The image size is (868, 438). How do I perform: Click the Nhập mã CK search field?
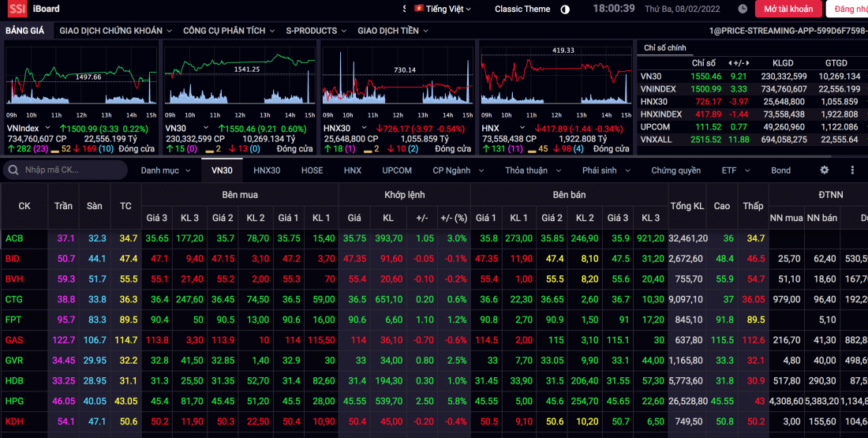[x=71, y=170]
